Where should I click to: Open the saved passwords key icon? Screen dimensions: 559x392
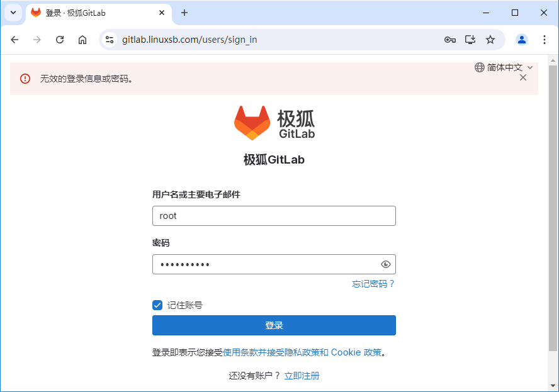click(x=450, y=40)
